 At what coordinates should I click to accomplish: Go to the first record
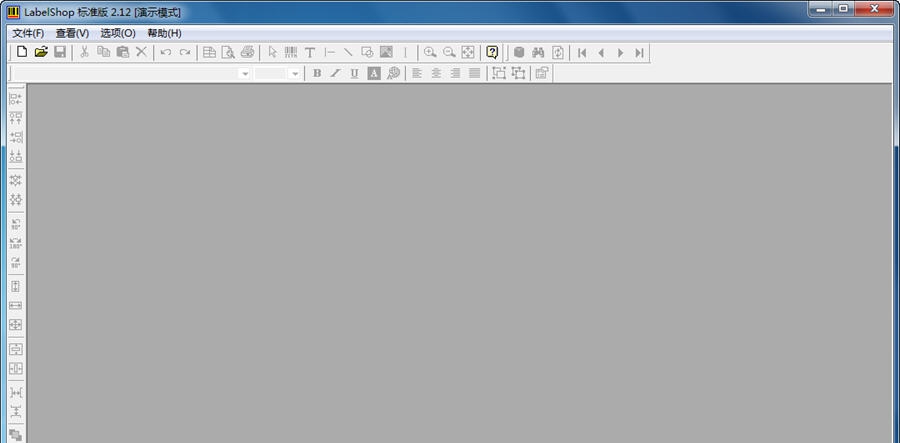(x=582, y=52)
